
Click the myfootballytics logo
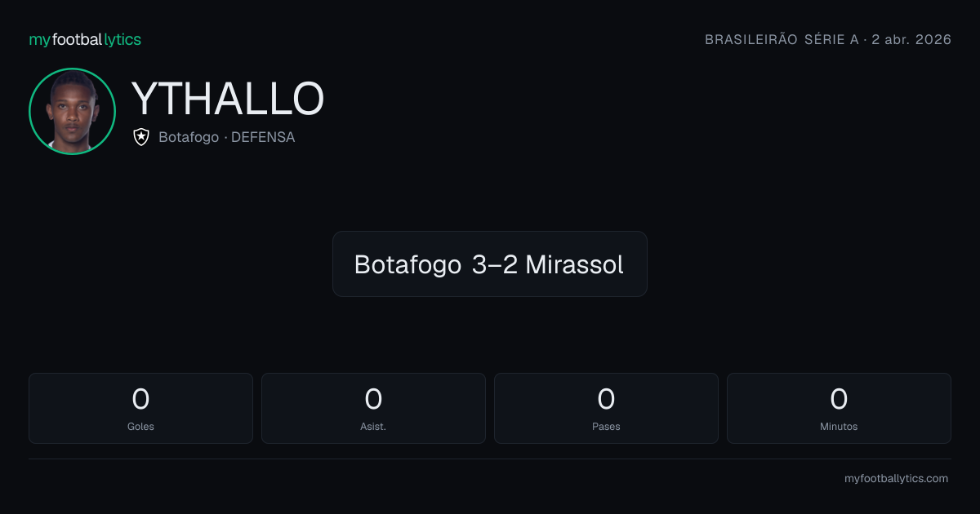85,39
